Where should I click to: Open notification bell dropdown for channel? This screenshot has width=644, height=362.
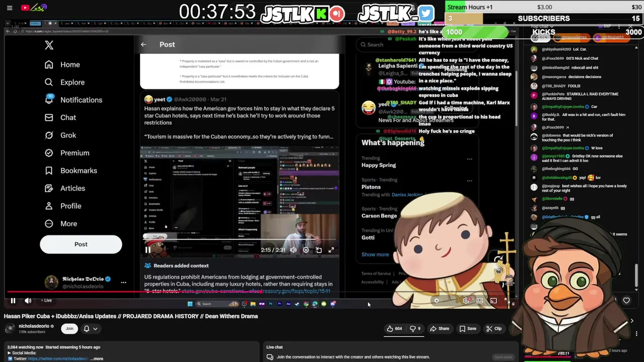click(90, 329)
